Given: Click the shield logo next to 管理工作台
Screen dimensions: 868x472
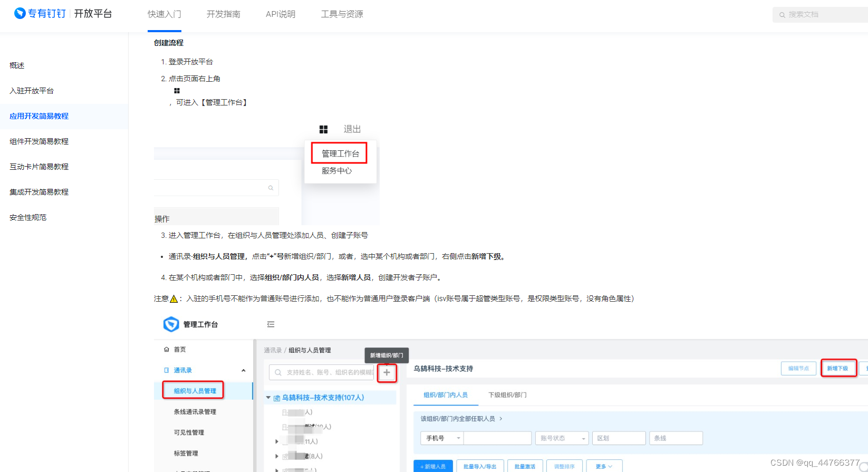Looking at the screenshot, I should pyautogui.click(x=171, y=324).
